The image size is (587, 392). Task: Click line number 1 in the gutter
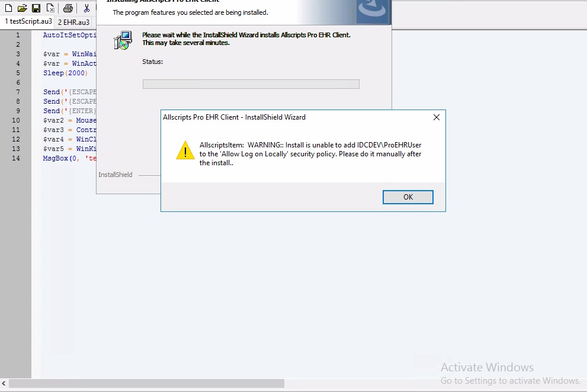(x=18, y=35)
